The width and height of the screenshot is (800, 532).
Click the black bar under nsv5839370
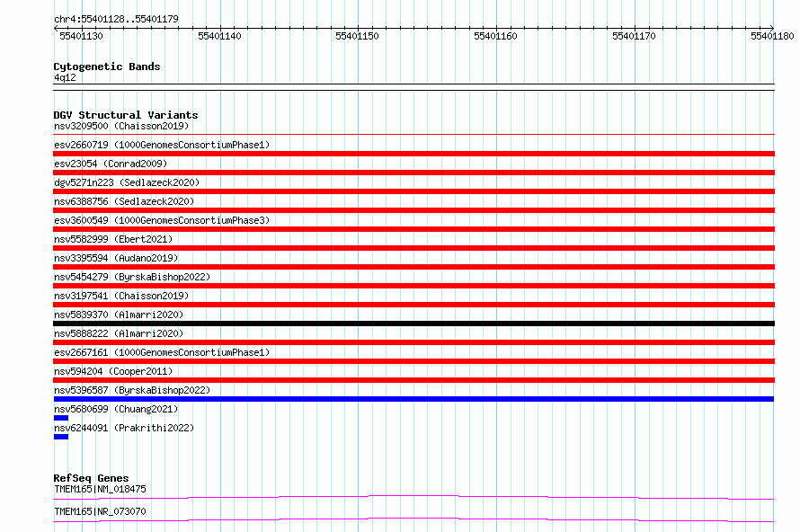[413, 324]
